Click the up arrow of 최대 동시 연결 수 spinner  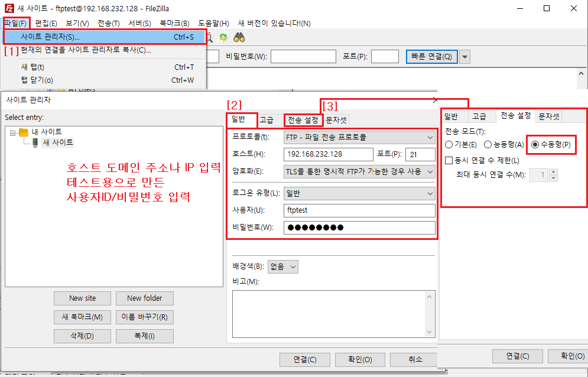click(x=553, y=172)
